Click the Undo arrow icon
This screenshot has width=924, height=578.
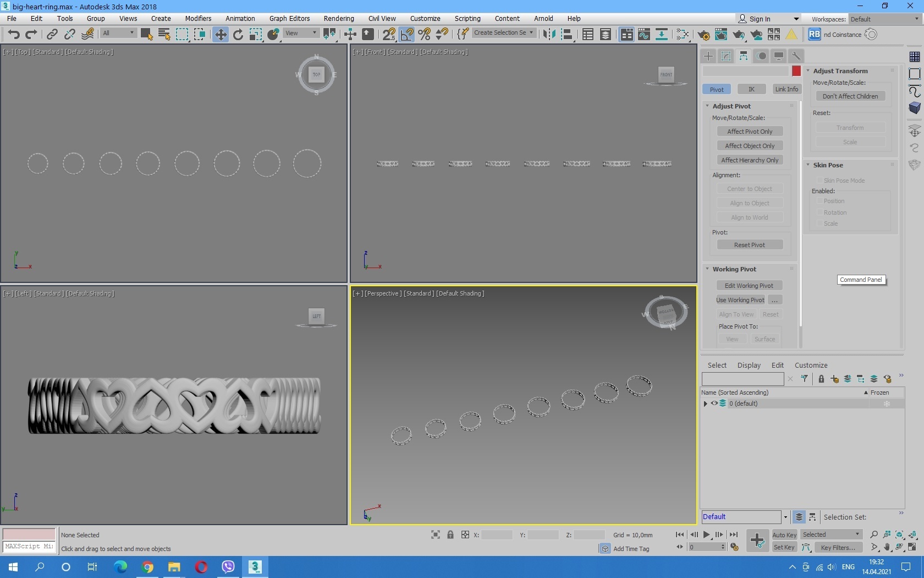point(14,35)
